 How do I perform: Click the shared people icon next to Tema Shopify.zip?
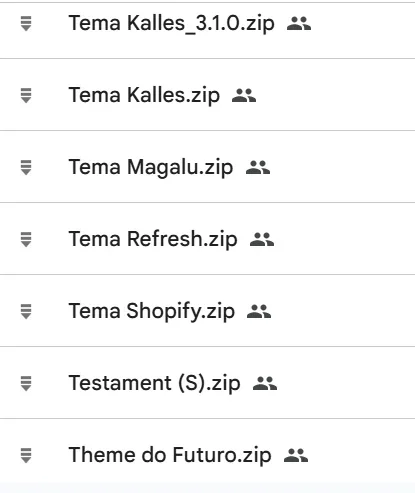tap(259, 312)
